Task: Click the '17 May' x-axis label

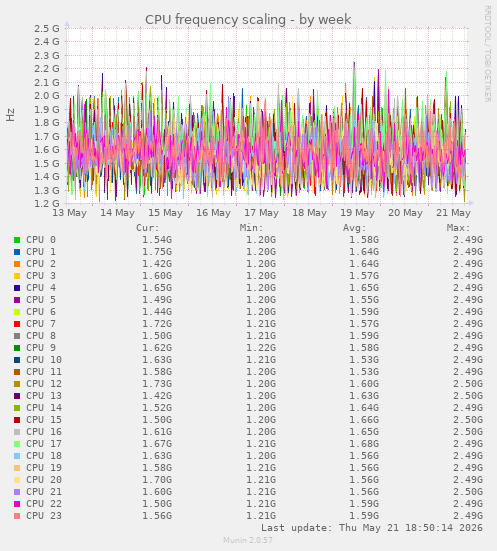Action: (261, 213)
